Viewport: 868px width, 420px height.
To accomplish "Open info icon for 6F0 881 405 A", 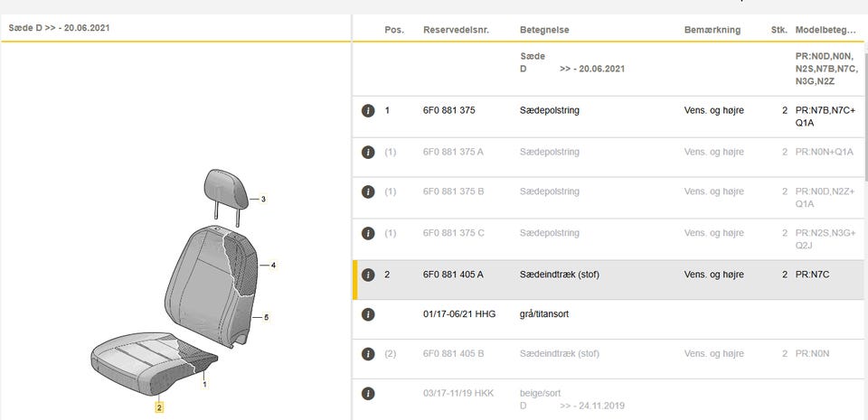I will click(x=368, y=275).
